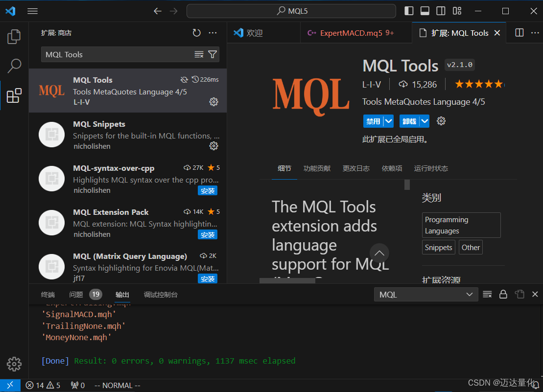543x392 pixels.
Task: Expand the 禁用 disable dropdown arrow
Action: click(389, 121)
